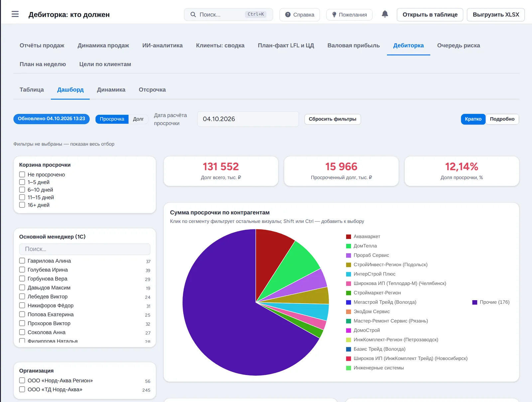Focus the top Поиск... search field

point(228,15)
